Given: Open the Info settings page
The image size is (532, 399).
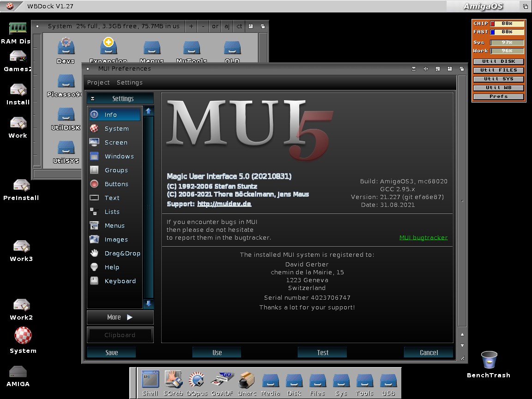Looking at the screenshot, I should point(115,115).
